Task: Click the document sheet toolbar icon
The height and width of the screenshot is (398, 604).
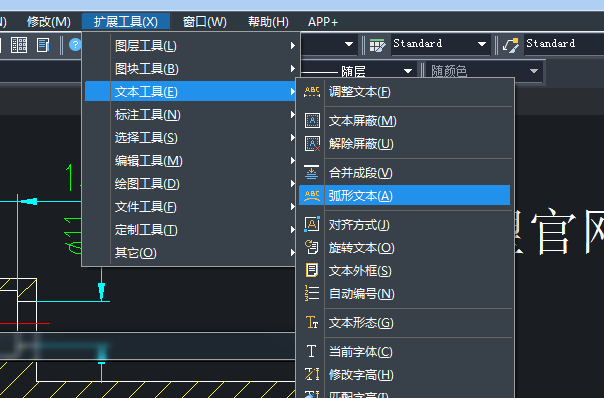Action: click(43, 45)
